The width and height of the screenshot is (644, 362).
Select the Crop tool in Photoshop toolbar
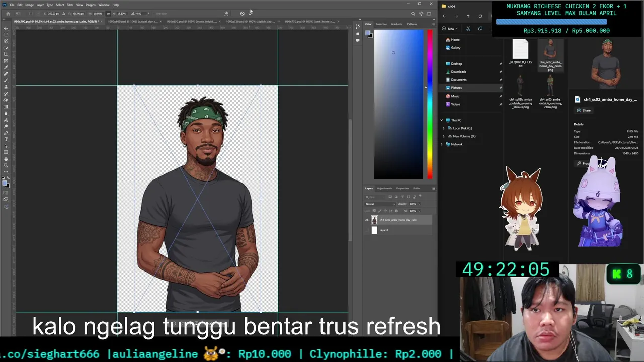click(6, 54)
